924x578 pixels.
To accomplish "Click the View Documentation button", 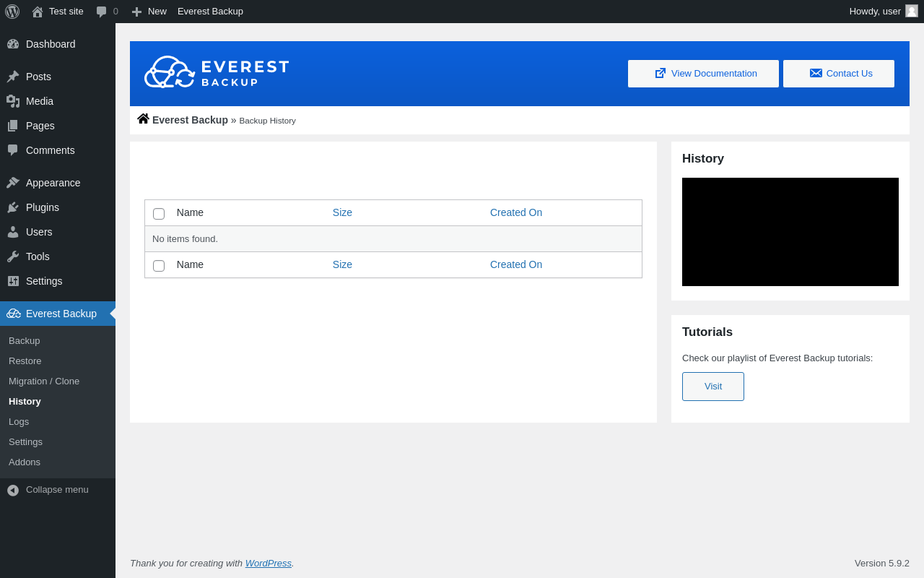I will pyautogui.click(x=703, y=74).
